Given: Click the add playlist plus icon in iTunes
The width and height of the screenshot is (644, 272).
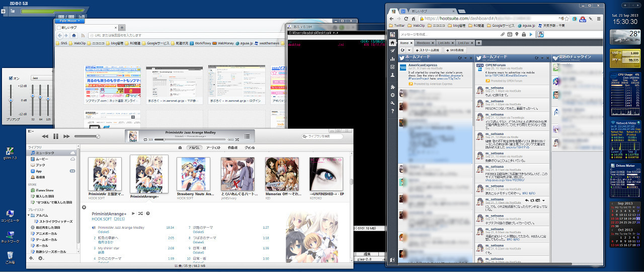Looking at the screenshot, I should coord(31,258).
